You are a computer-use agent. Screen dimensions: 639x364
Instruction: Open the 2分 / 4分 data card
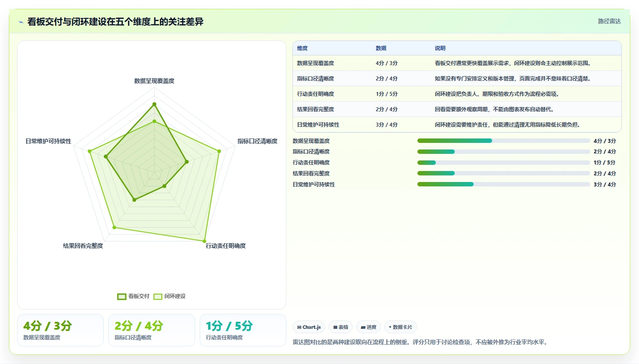(x=152, y=330)
